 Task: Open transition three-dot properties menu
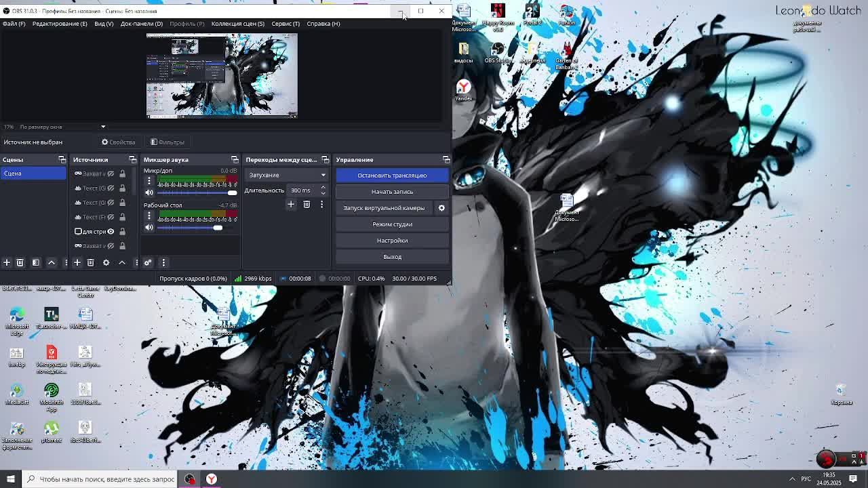click(322, 204)
